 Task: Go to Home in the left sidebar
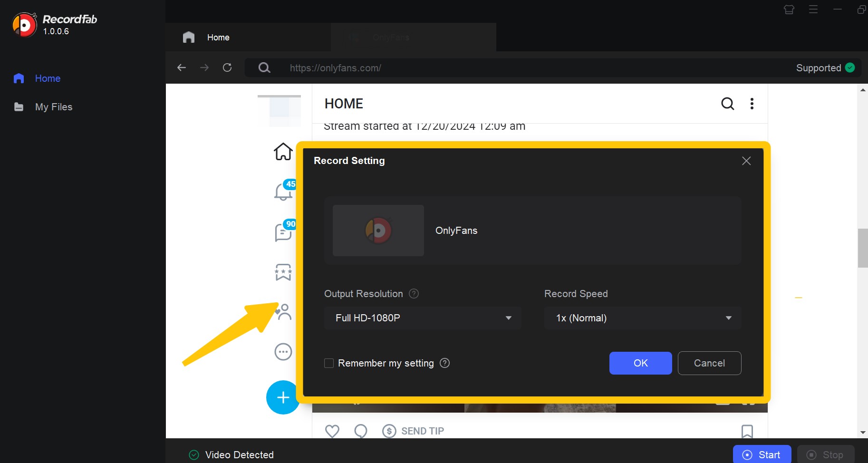(37, 78)
